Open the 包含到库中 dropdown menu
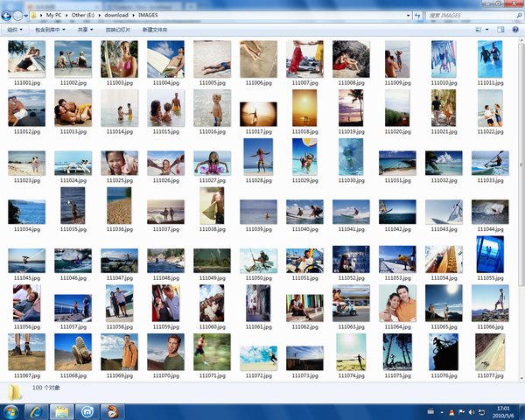The width and height of the screenshot is (525, 420). [x=50, y=30]
